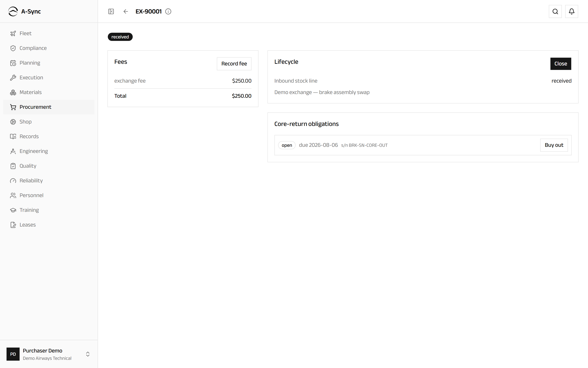The image size is (588, 368).
Task: Click the Fleet airplane icon
Action: coord(13,33)
